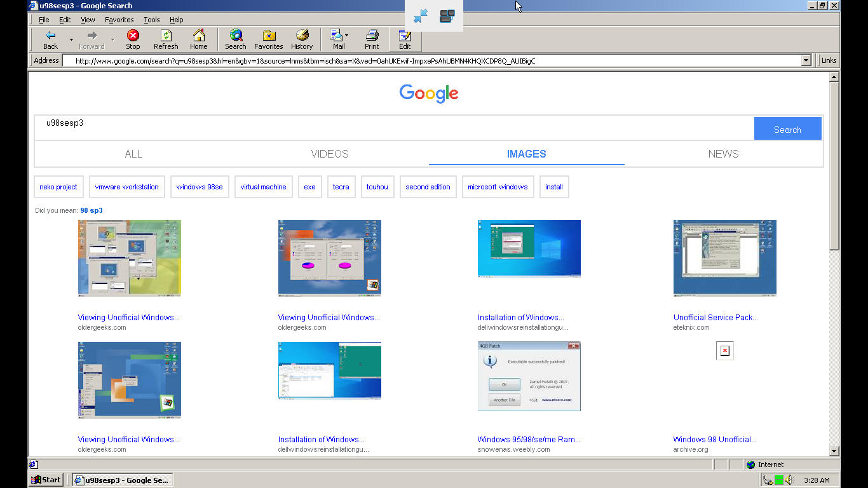The image size is (868, 488).
Task: Click the volume speaker tray icon
Action: [x=789, y=480]
